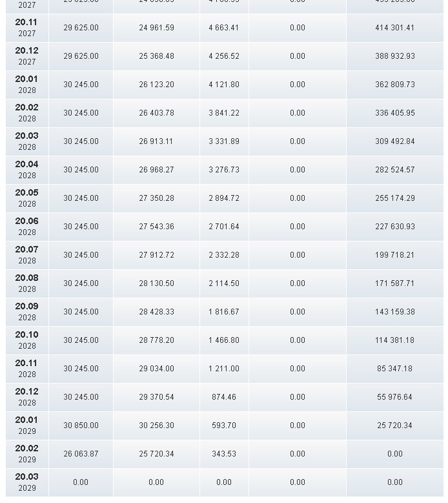Click the 29 034.00 principal cell
This screenshot has width=448, height=503.
coord(156,369)
